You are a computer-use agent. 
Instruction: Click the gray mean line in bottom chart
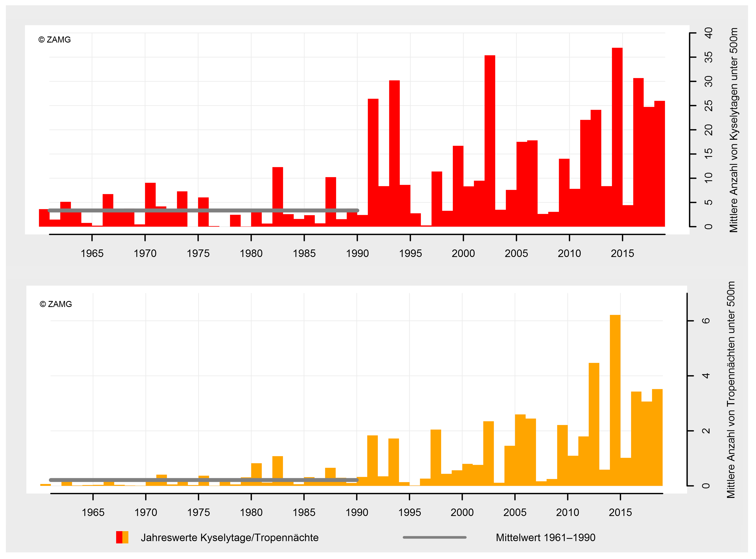coord(203,480)
